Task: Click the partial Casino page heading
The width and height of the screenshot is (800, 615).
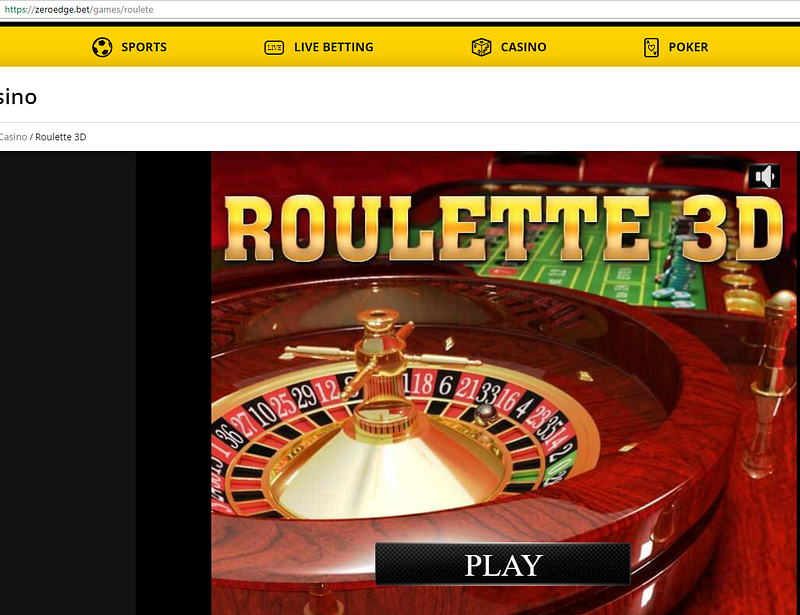Action: click(18, 96)
